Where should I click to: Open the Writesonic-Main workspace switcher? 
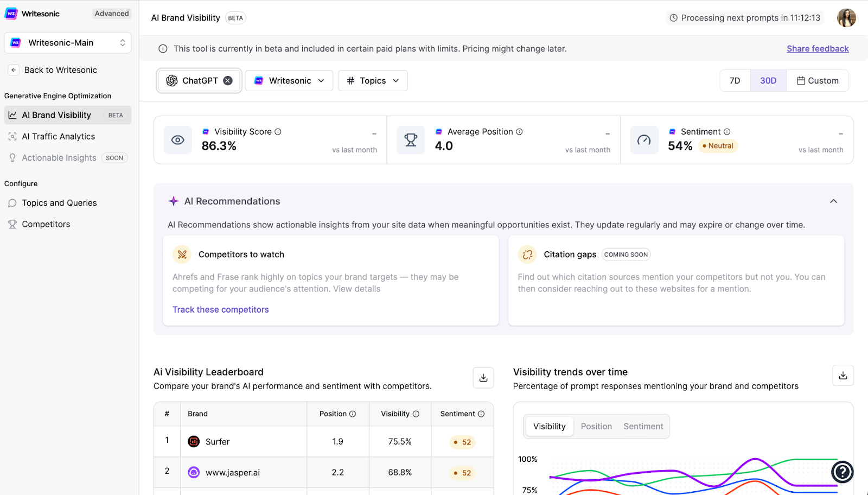point(68,43)
